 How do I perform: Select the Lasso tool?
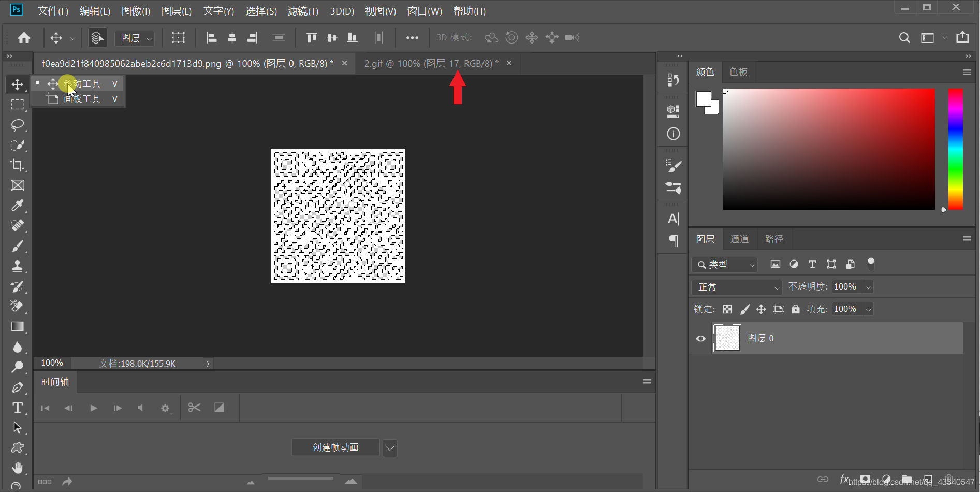[18, 125]
